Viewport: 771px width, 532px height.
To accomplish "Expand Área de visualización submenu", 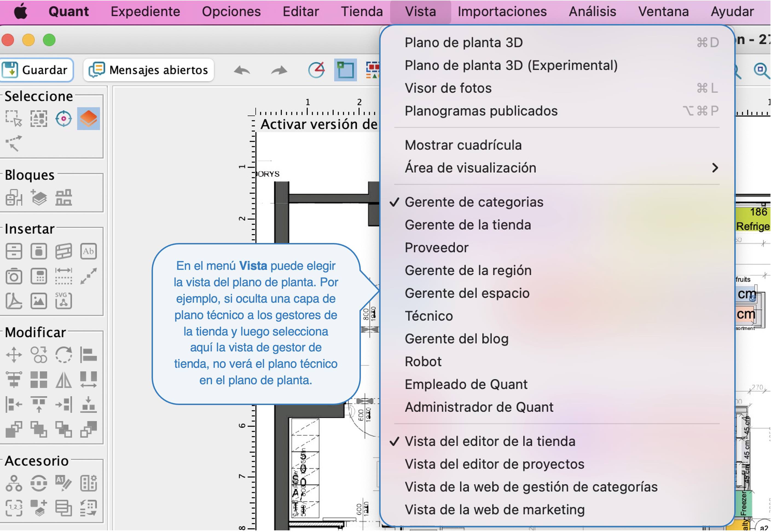I will point(557,168).
